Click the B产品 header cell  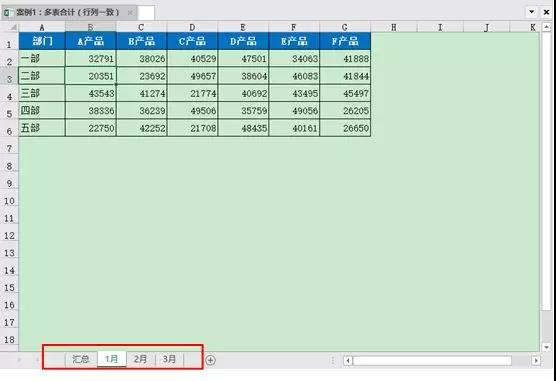(141, 41)
